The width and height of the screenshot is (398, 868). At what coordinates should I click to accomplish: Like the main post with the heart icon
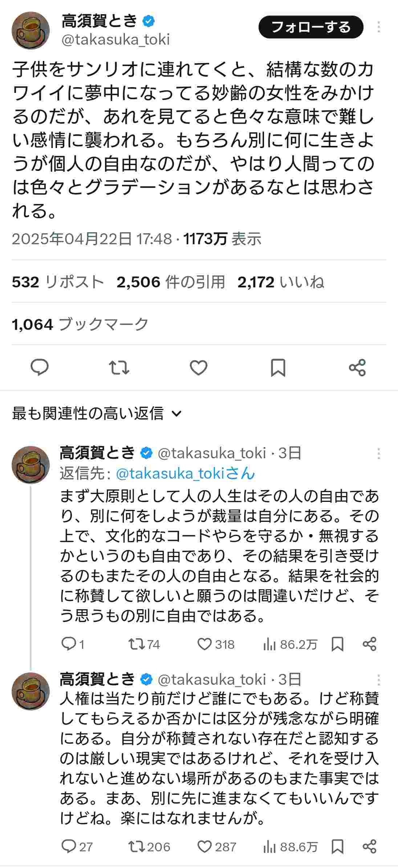click(x=199, y=368)
